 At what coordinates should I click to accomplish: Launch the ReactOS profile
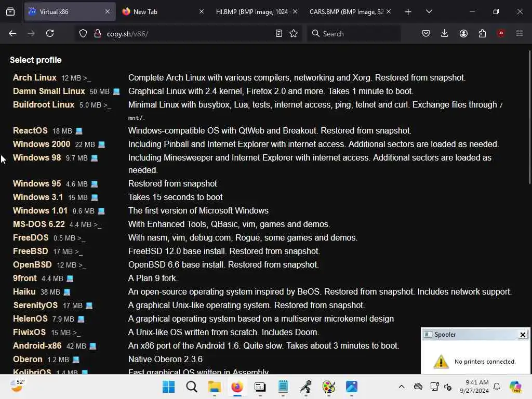point(30,130)
